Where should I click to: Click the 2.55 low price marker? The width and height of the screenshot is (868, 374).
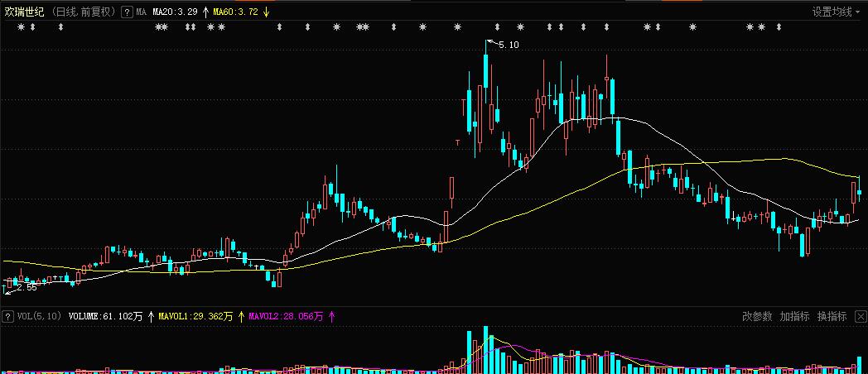pos(26,287)
